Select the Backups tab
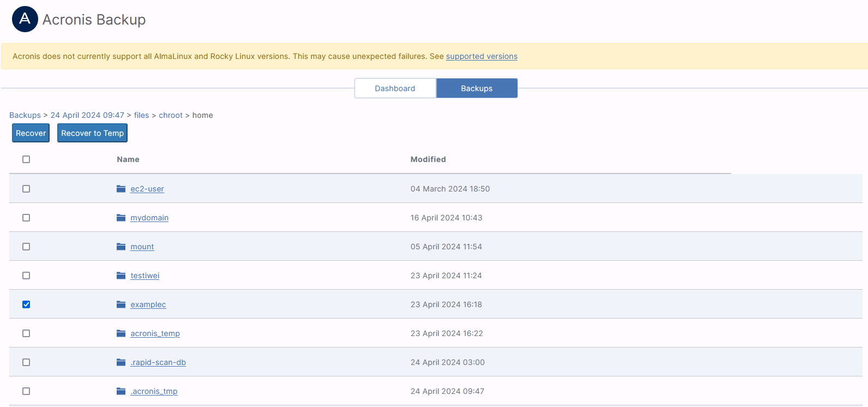The width and height of the screenshot is (868, 407). (x=477, y=88)
